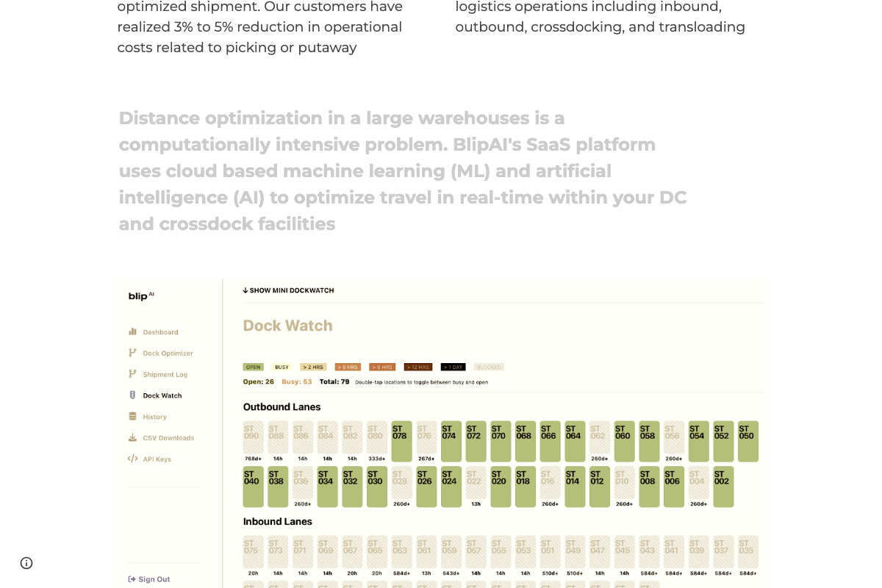Open History using the stacked-disks icon

(x=132, y=417)
